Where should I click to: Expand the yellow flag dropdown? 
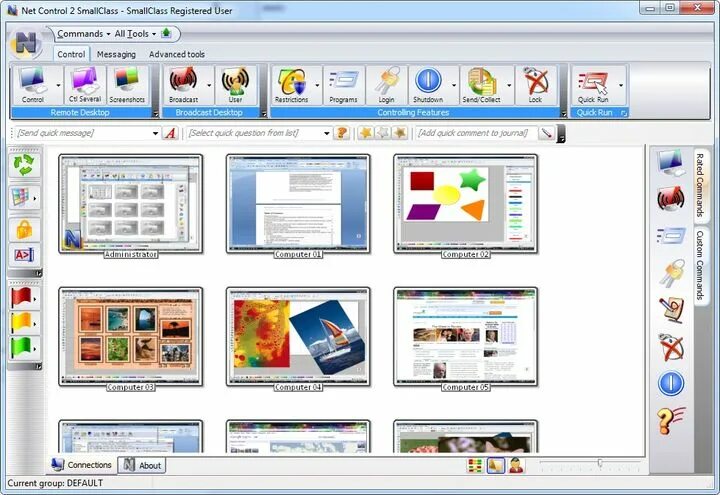[x=35, y=324]
